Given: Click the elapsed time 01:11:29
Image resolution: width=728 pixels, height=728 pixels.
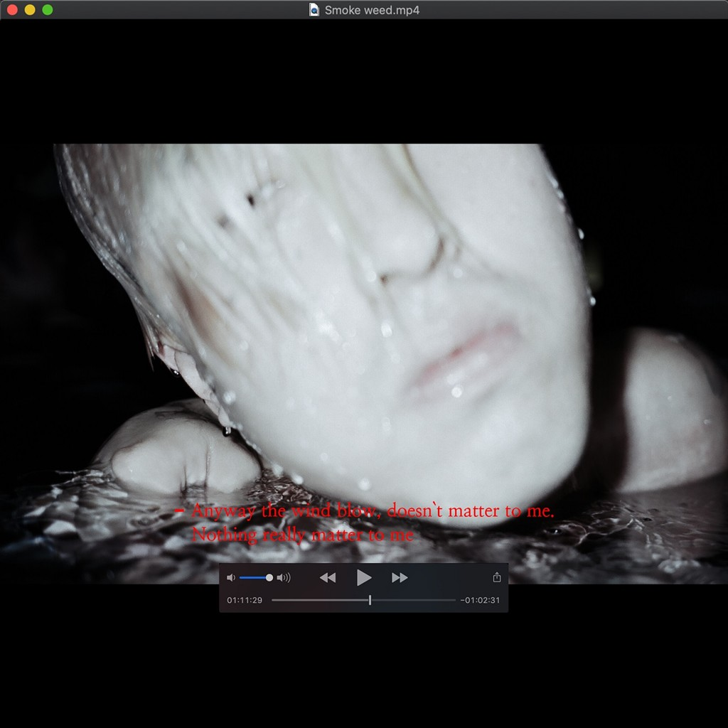Looking at the screenshot, I should coord(245,600).
